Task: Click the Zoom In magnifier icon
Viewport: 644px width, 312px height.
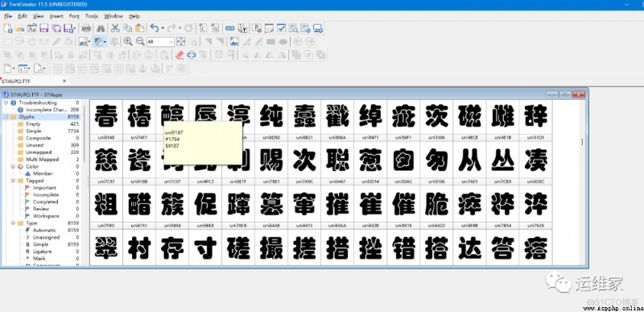Action: pos(128,41)
